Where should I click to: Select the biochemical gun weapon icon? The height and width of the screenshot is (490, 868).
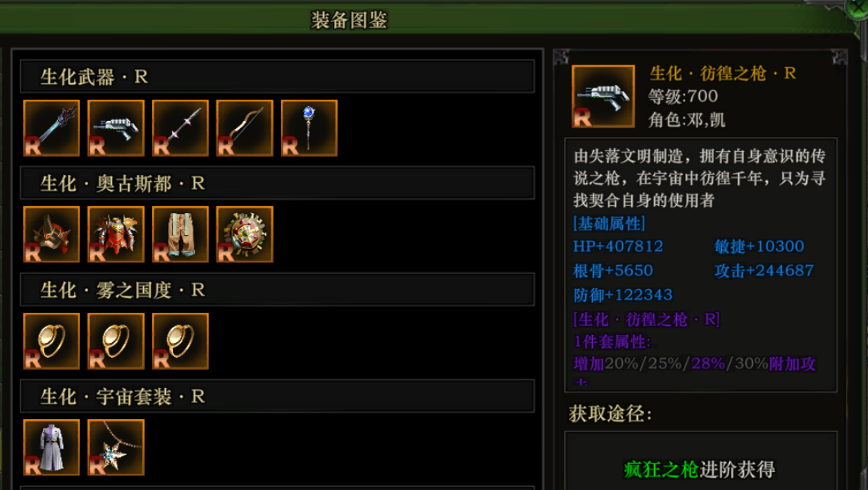[x=116, y=128]
